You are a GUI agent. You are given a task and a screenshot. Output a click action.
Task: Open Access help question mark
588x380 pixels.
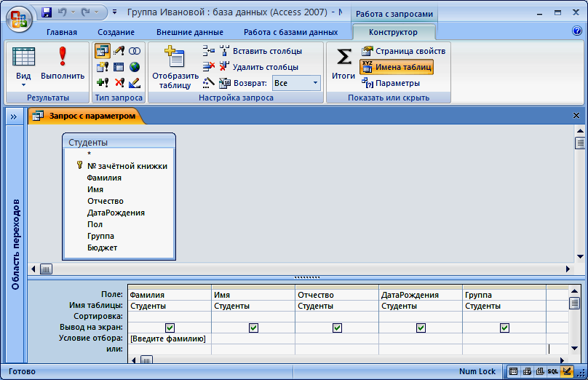tap(577, 31)
